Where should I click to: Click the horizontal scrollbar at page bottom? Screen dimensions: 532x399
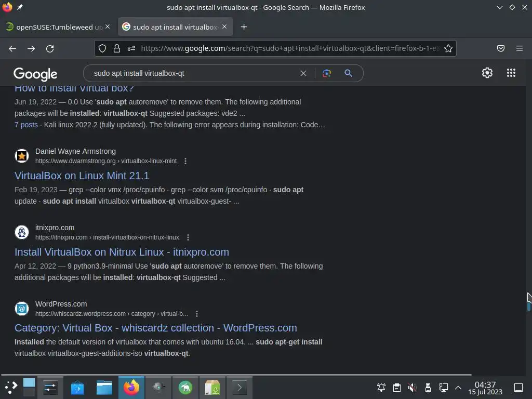236,375
